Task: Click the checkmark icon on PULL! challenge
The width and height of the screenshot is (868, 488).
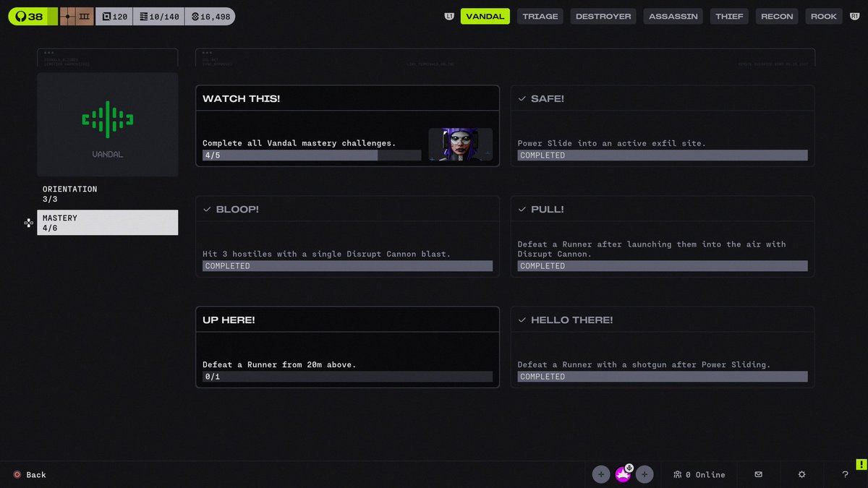Action: 522,209
